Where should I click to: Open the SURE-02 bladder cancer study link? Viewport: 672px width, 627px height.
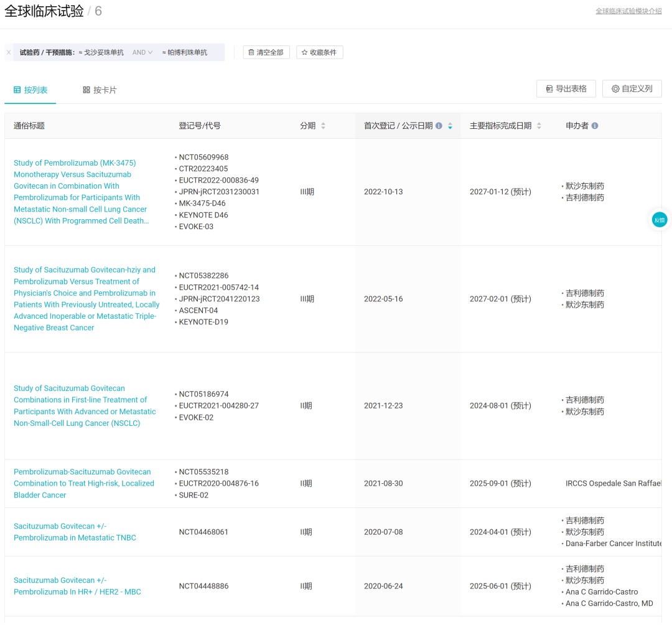tap(83, 483)
